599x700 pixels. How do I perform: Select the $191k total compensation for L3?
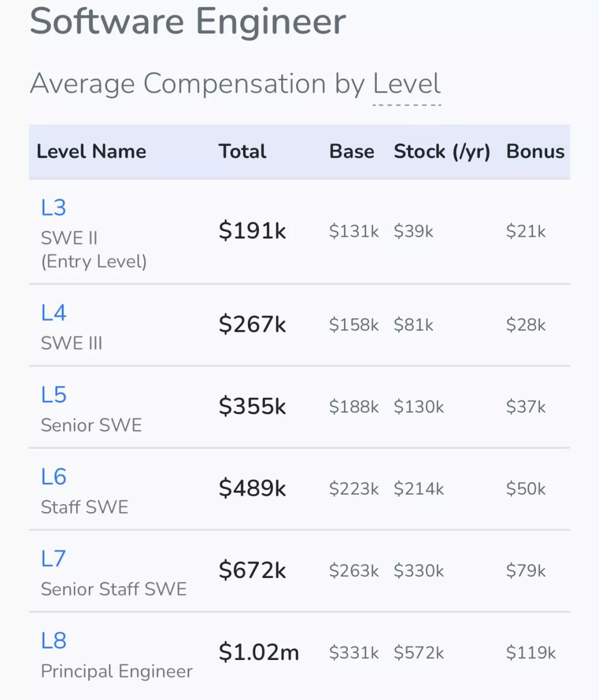[252, 231]
